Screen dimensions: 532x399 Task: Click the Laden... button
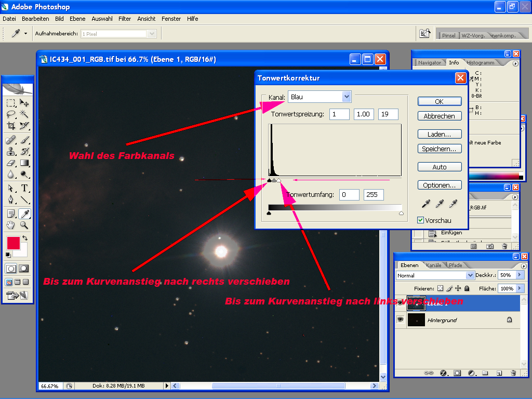440,135
